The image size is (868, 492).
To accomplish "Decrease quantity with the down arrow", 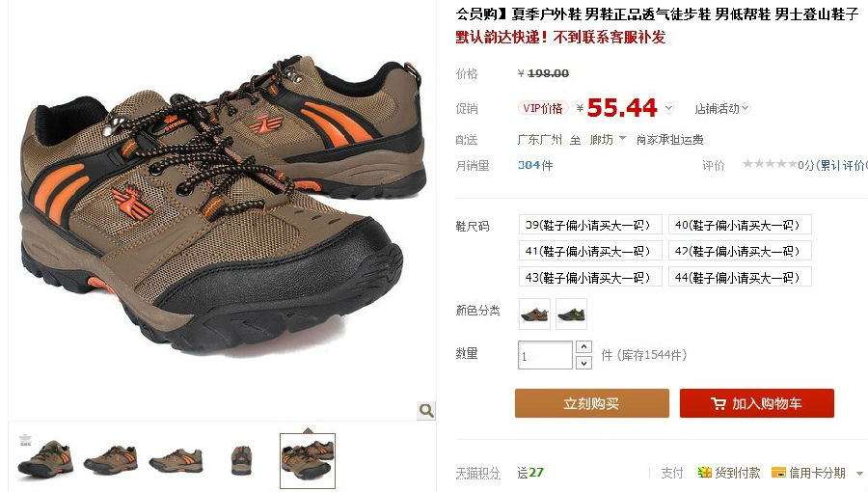I will pos(583,363).
